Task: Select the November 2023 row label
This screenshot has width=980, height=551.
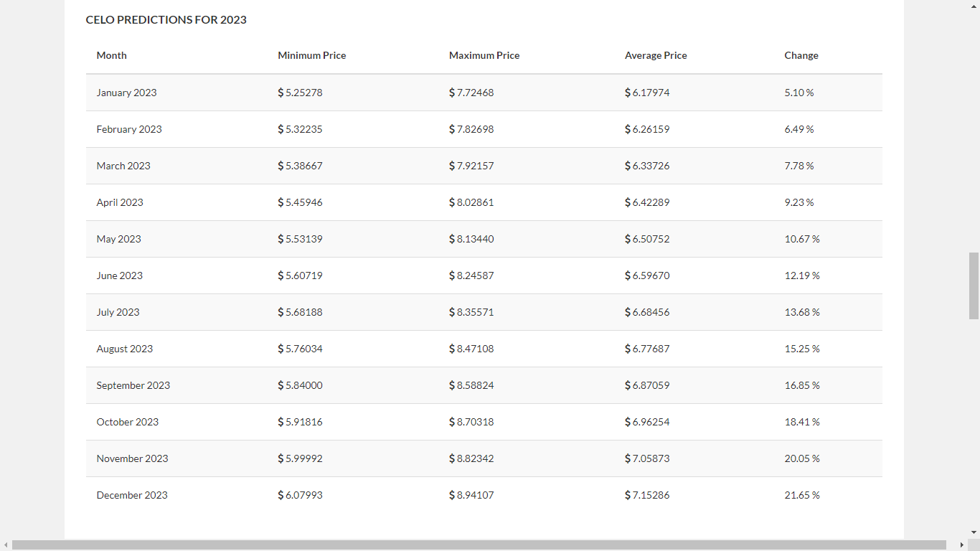Action: 133,458
